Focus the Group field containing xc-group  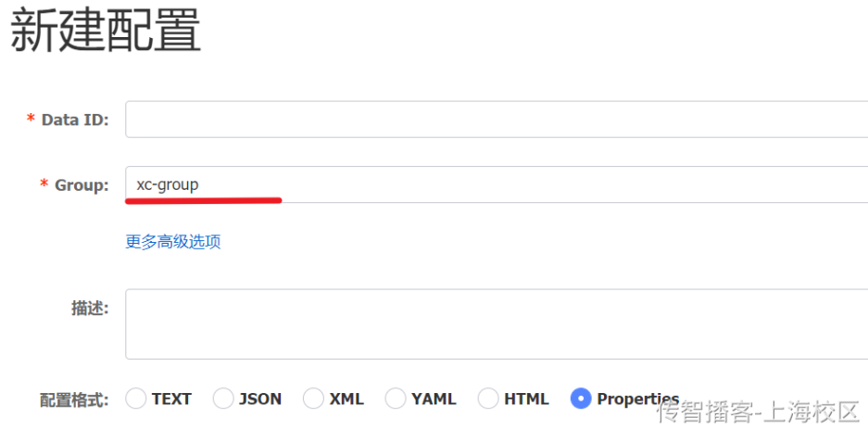click(497, 184)
